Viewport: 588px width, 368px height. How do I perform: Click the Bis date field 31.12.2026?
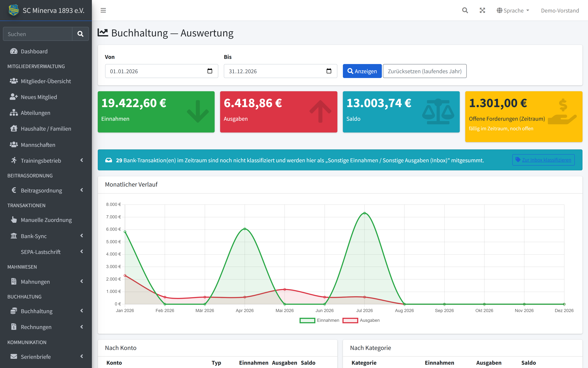(280, 71)
